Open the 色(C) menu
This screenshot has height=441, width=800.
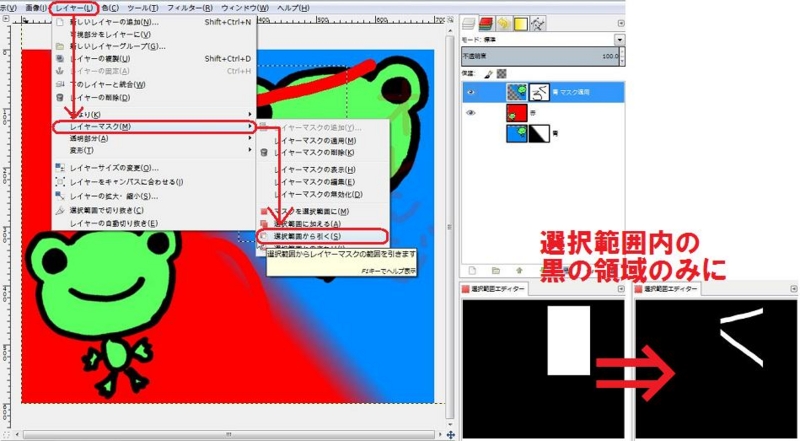110,8
